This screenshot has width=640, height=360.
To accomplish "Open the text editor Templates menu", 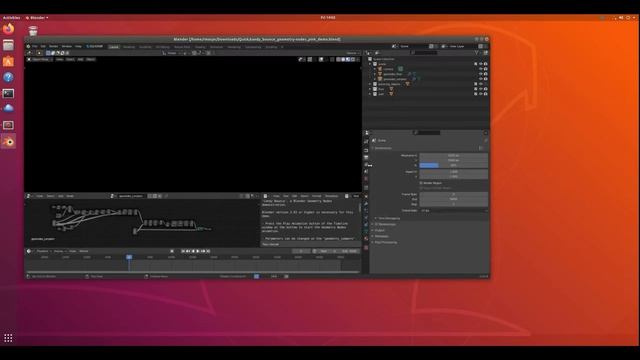I will click(x=331, y=196).
